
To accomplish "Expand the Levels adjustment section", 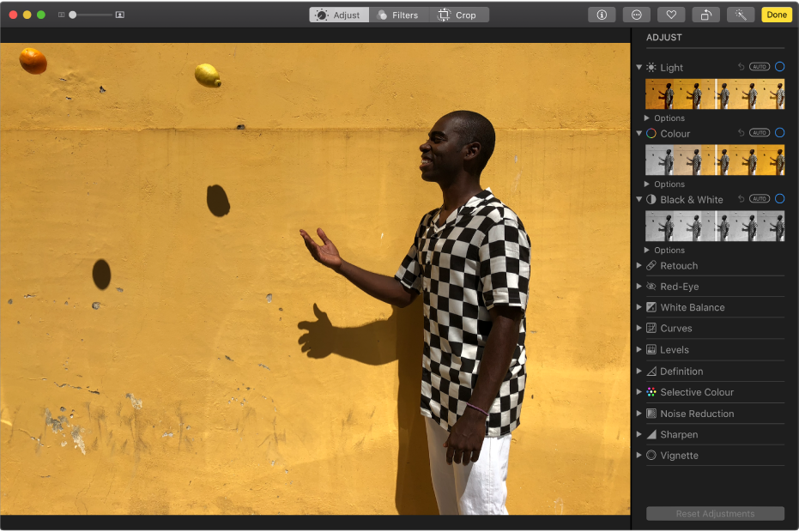I will (x=639, y=349).
